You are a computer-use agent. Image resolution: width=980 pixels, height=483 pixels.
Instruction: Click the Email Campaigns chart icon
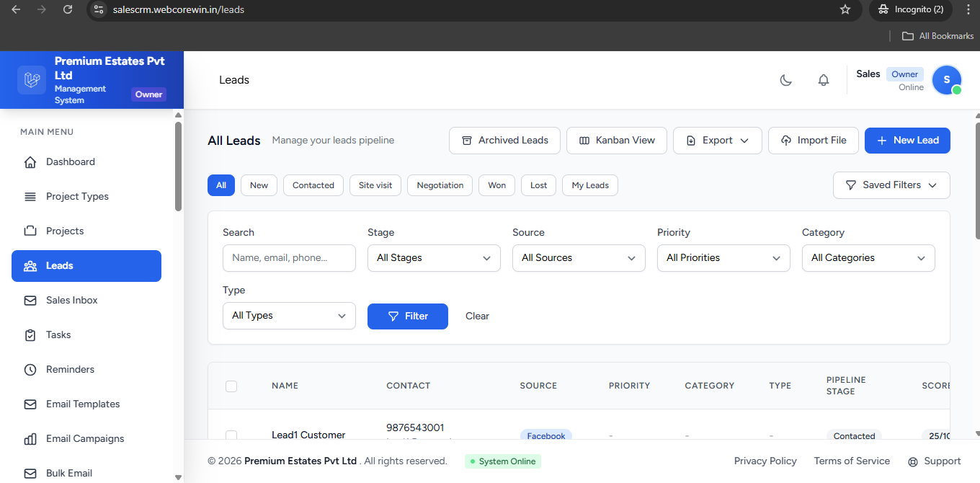[30, 439]
